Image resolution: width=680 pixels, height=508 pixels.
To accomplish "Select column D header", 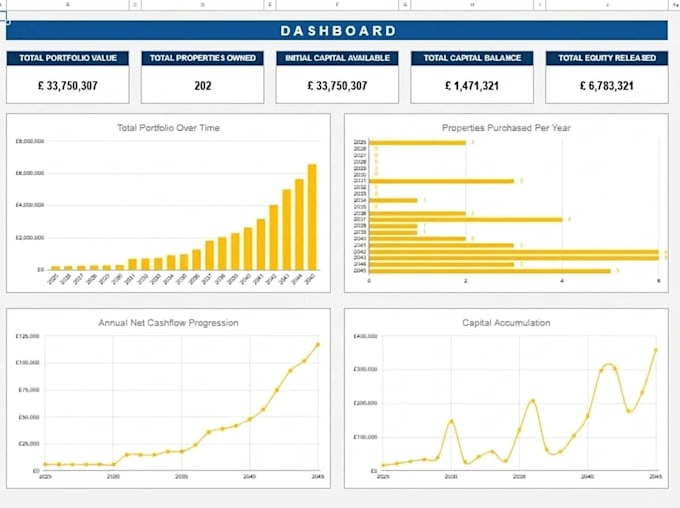I will (x=203, y=5).
